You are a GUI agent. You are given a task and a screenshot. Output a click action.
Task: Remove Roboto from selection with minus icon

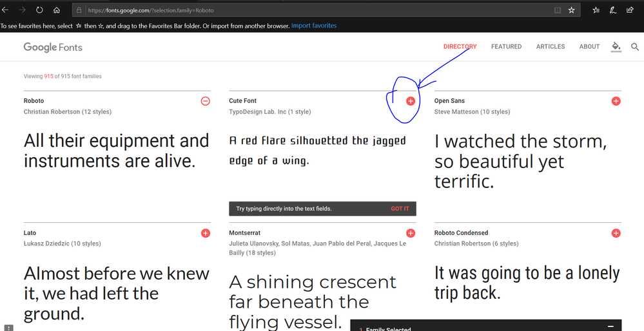click(206, 101)
